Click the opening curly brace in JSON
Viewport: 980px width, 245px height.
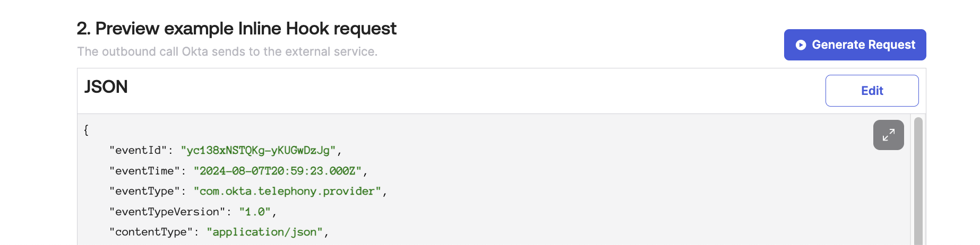pyautogui.click(x=86, y=130)
